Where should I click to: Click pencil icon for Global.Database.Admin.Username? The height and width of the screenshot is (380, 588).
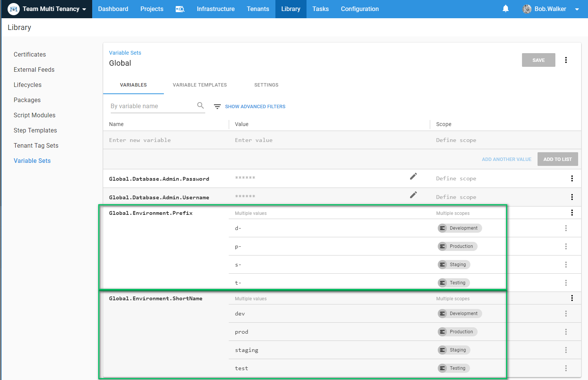413,195
